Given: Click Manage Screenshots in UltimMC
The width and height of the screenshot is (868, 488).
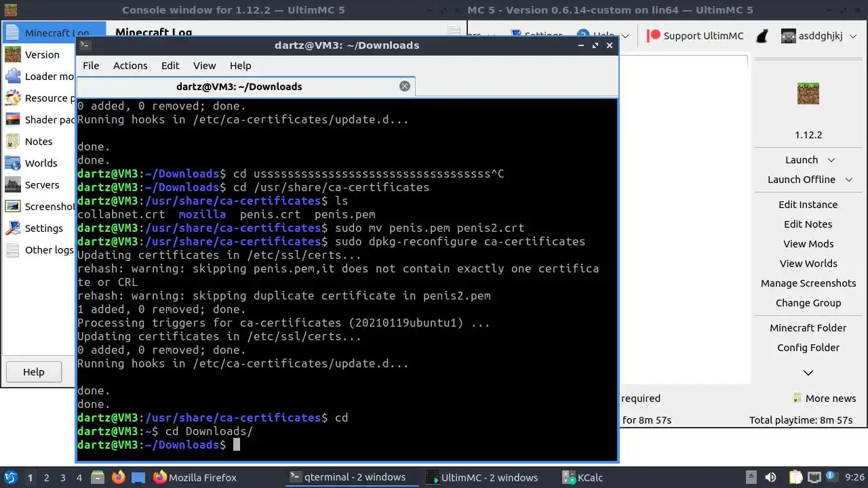Looking at the screenshot, I should point(808,283).
